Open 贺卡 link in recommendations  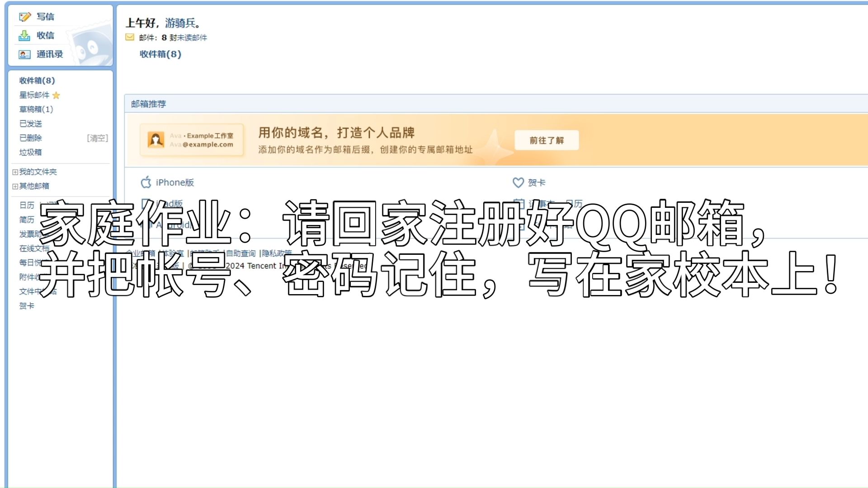(537, 183)
